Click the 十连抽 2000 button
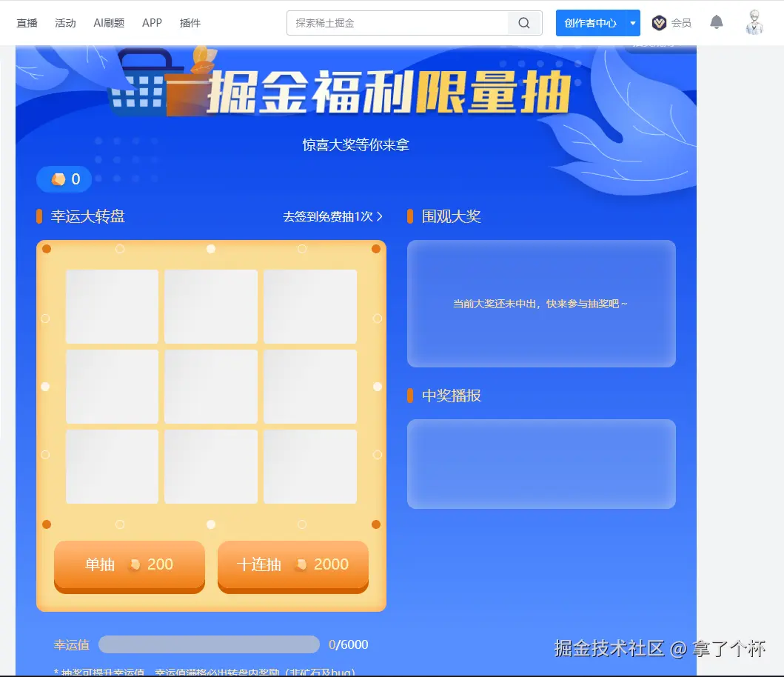This screenshot has height=677, width=784. click(292, 564)
